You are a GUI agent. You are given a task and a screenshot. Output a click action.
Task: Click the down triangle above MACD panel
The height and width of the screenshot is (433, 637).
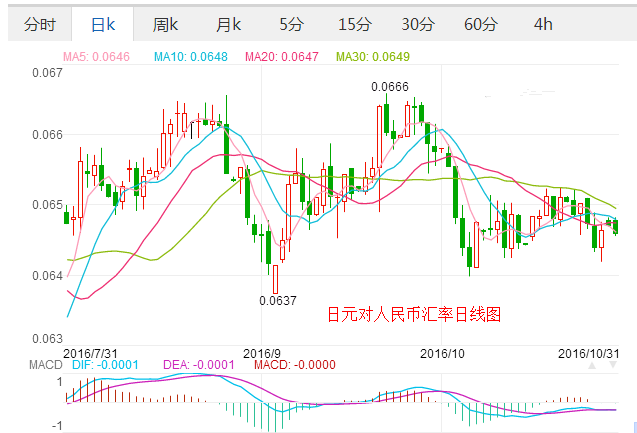613,365
